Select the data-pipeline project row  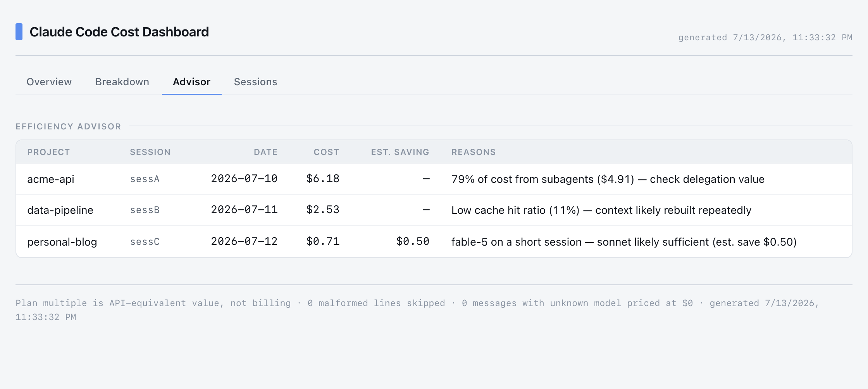pos(434,210)
